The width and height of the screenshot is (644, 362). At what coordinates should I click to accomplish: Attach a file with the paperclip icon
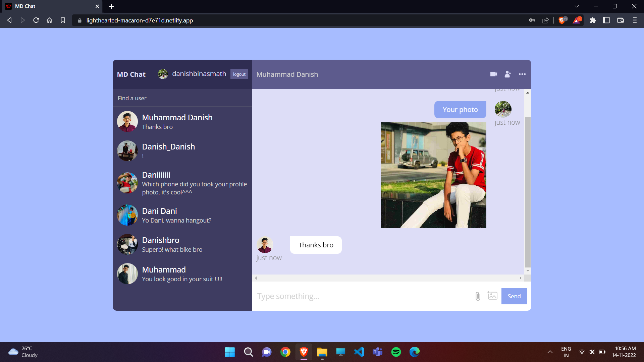click(x=478, y=296)
